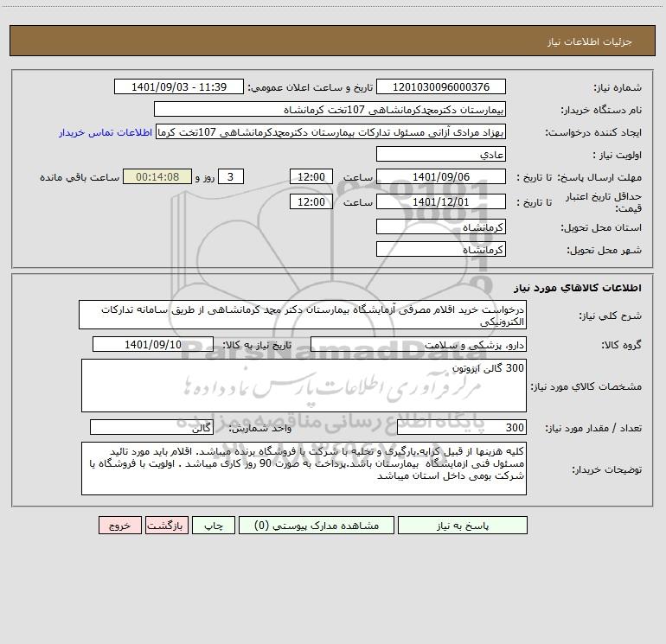Click the header title جزئیات اطلاعات نیاز

tap(590, 41)
